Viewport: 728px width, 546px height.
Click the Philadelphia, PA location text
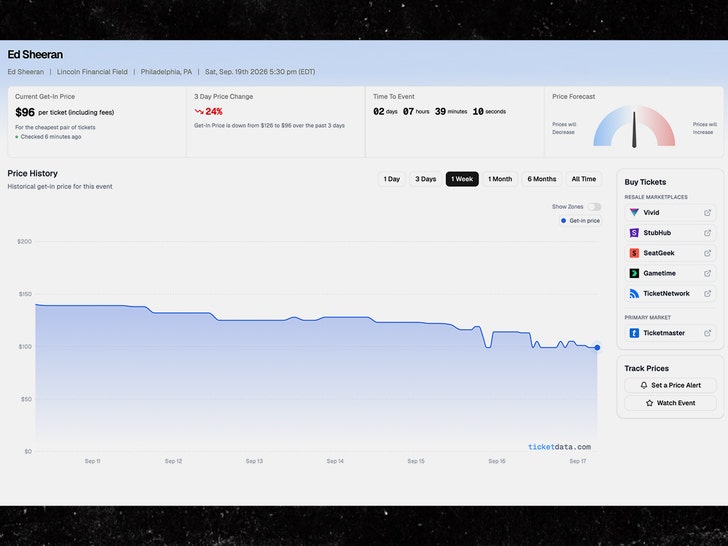[166, 72]
